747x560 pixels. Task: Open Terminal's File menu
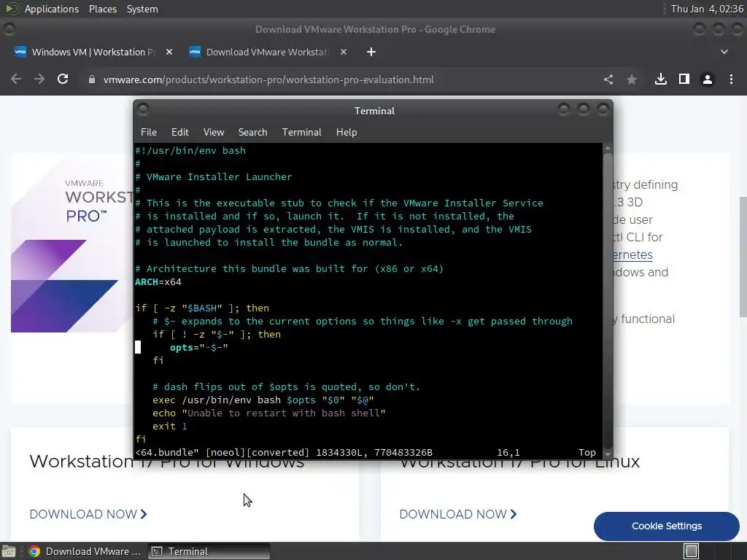click(149, 133)
